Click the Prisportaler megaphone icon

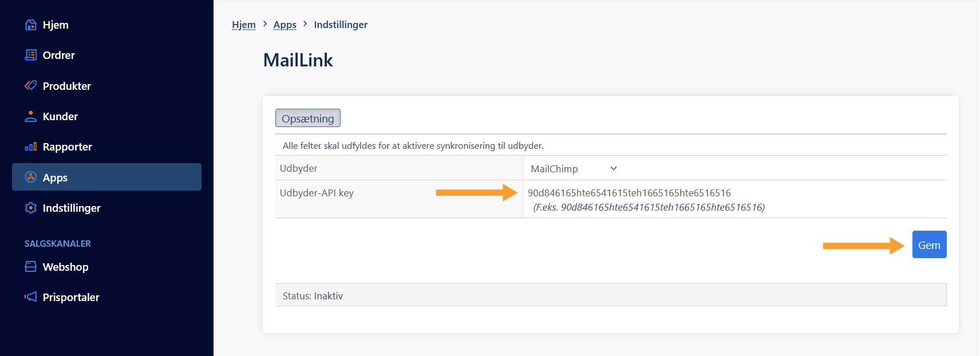point(31,296)
